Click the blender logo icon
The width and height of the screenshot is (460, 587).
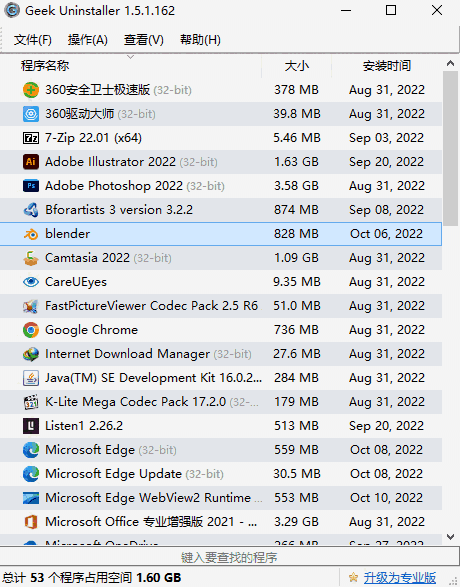[x=31, y=234]
